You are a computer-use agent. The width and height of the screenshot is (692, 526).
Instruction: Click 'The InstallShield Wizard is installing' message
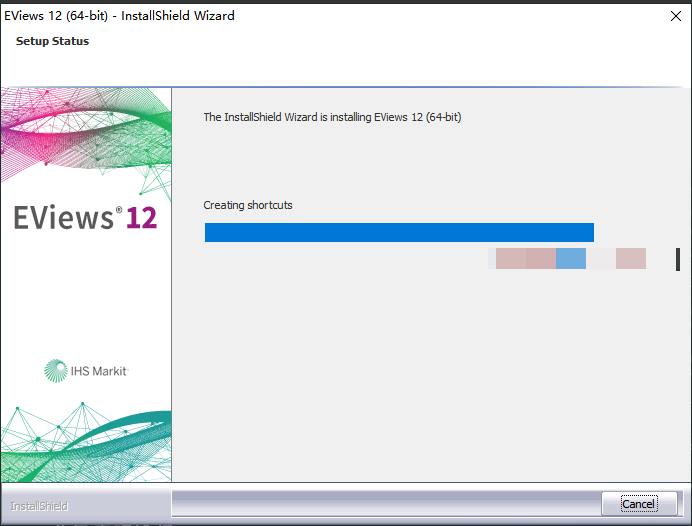(x=332, y=117)
